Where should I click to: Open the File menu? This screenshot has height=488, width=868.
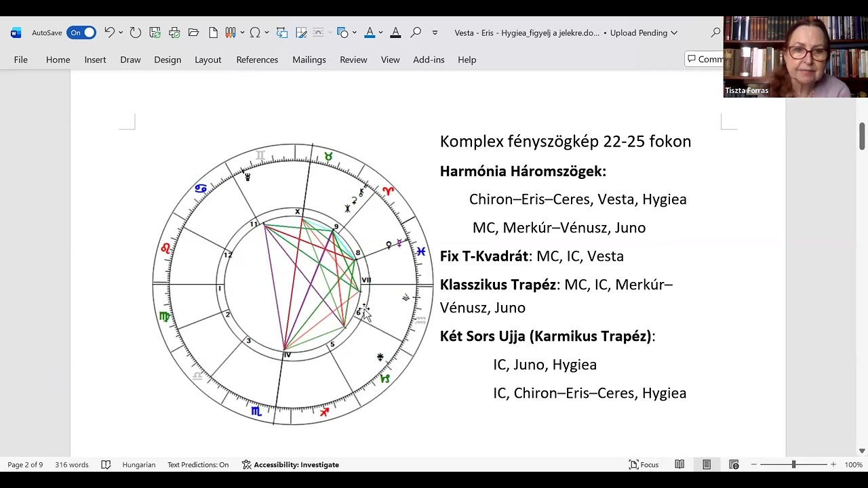tap(21, 60)
